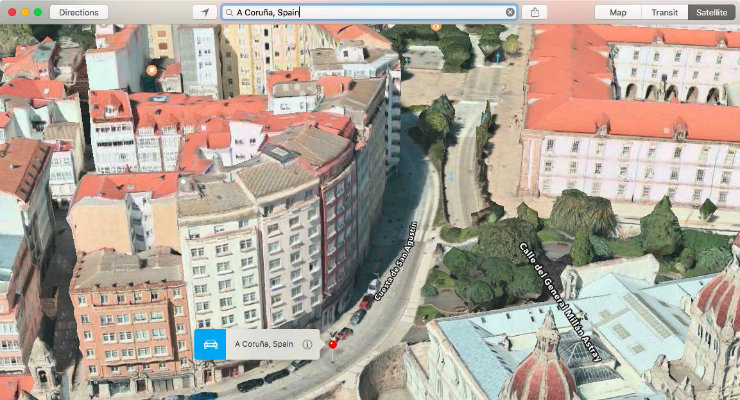The image size is (740, 400).
Task: Switch to Map view
Action: pyautogui.click(x=618, y=12)
